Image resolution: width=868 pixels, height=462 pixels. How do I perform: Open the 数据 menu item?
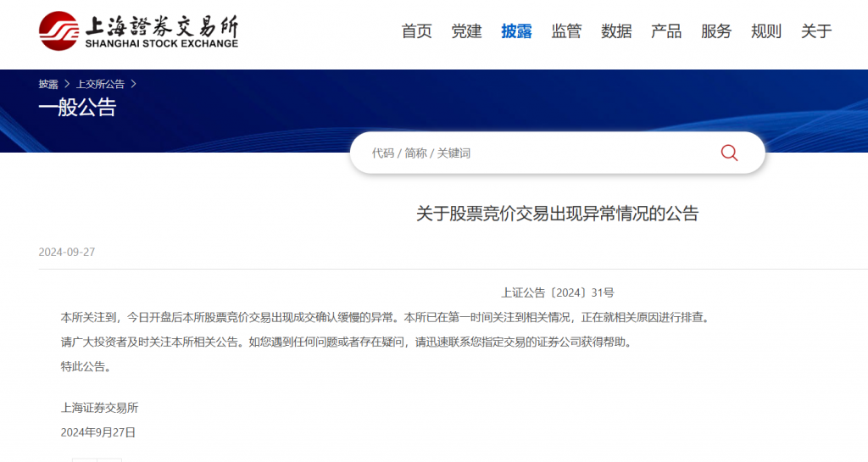(x=616, y=31)
